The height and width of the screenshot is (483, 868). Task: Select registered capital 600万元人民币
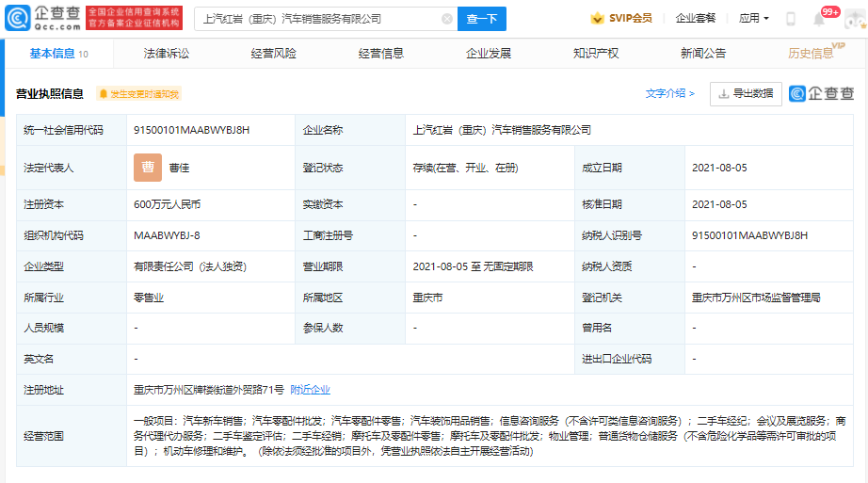click(168, 204)
